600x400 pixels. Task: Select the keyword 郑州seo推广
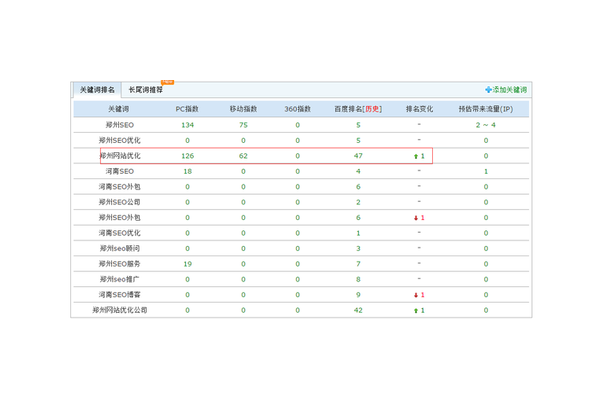(x=120, y=279)
